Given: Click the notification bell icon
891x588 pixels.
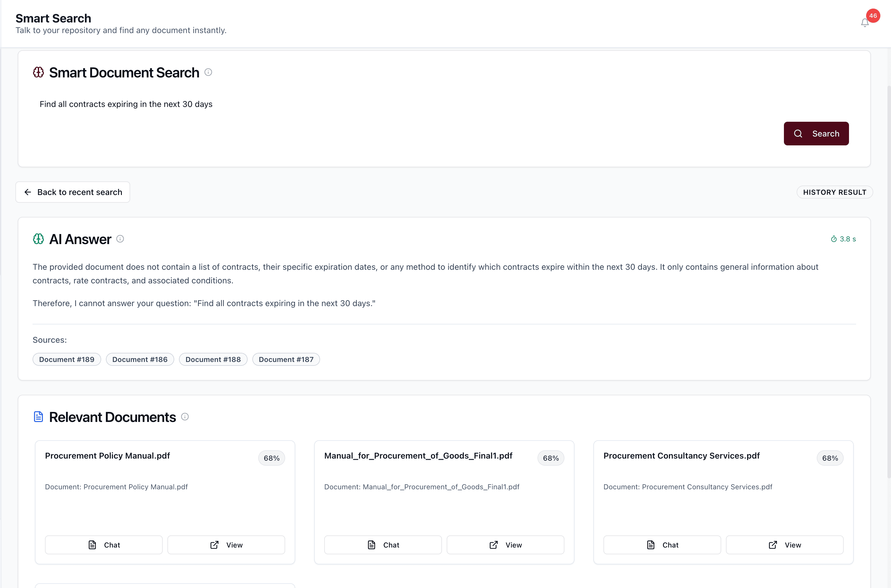Looking at the screenshot, I should click(x=865, y=23).
